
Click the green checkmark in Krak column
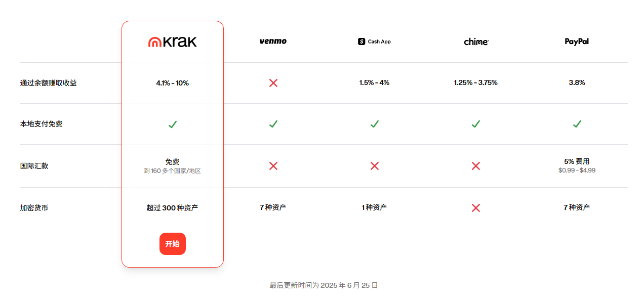172,124
